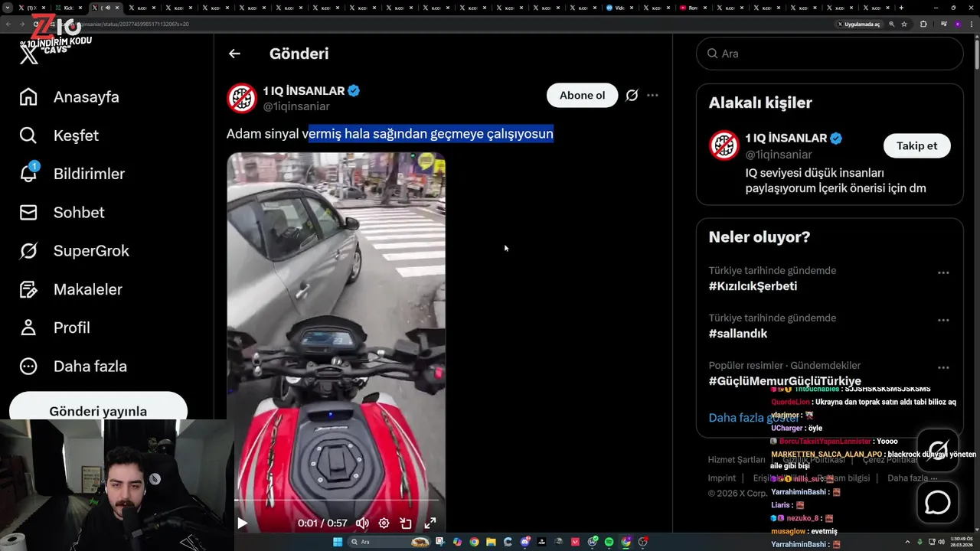Open the browser extensions puzzle icon
Image resolution: width=980 pixels, height=551 pixels.
click(x=923, y=24)
